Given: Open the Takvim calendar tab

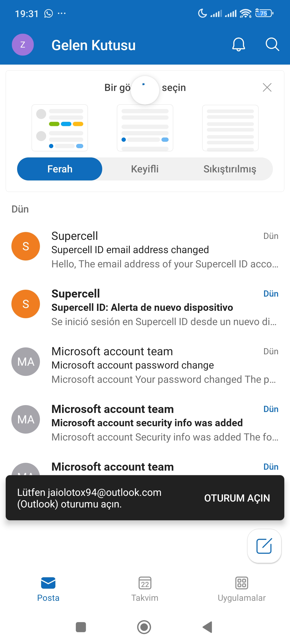Looking at the screenshot, I should 145,589.
